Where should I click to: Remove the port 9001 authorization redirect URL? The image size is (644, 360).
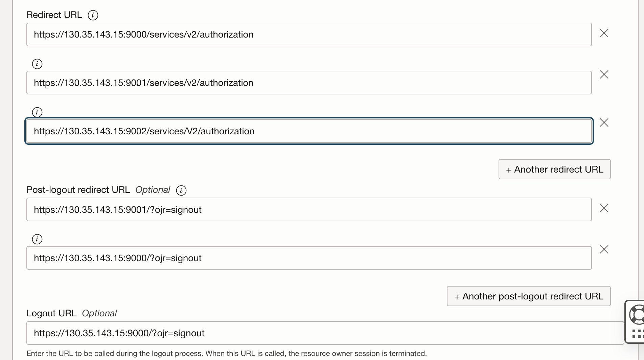[x=604, y=75]
